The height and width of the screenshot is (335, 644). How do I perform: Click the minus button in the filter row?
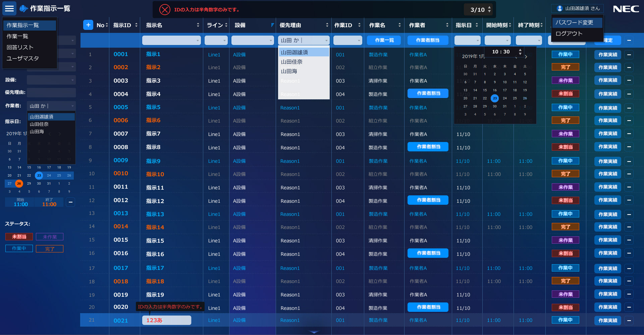pyautogui.click(x=629, y=40)
